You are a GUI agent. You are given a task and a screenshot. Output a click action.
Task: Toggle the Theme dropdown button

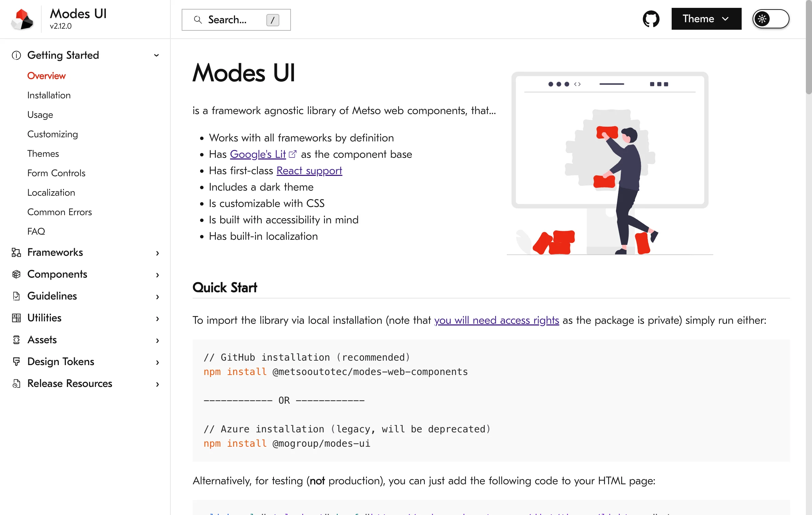click(x=705, y=19)
